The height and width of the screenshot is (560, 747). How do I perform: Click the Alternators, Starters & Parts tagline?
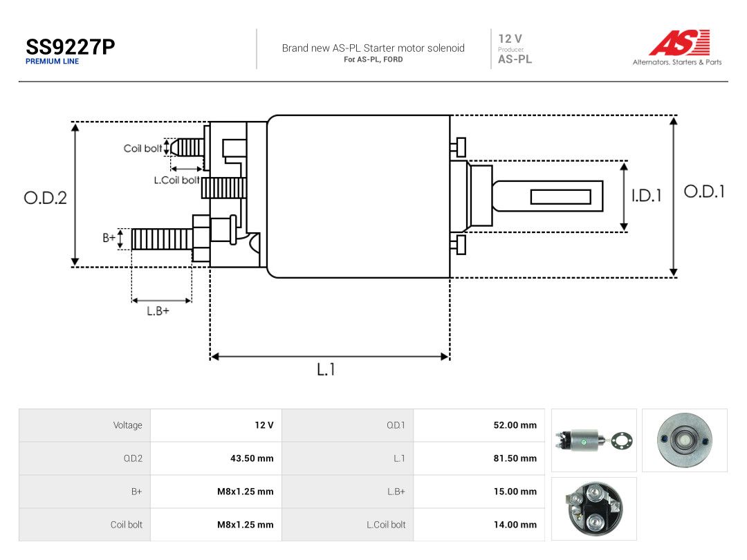pos(677,62)
